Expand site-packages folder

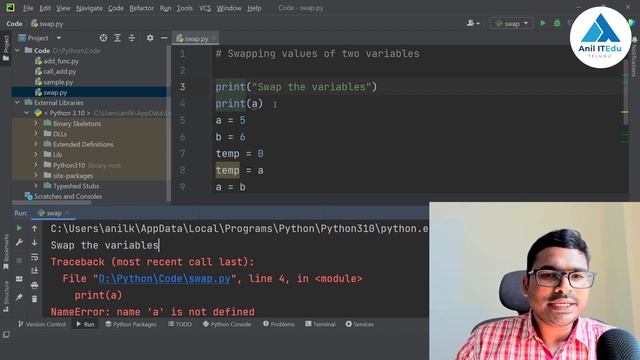pyautogui.click(x=36, y=176)
